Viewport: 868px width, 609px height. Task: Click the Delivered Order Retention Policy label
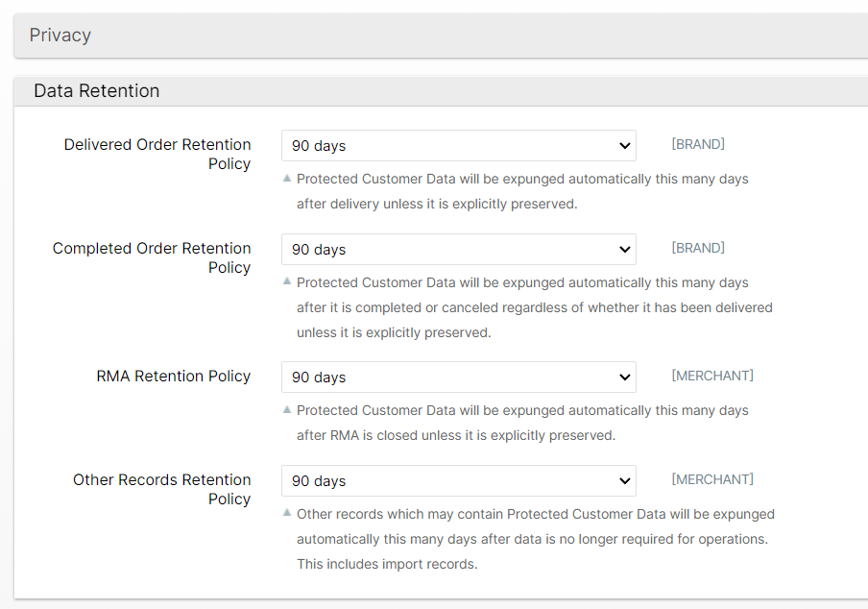pos(157,154)
